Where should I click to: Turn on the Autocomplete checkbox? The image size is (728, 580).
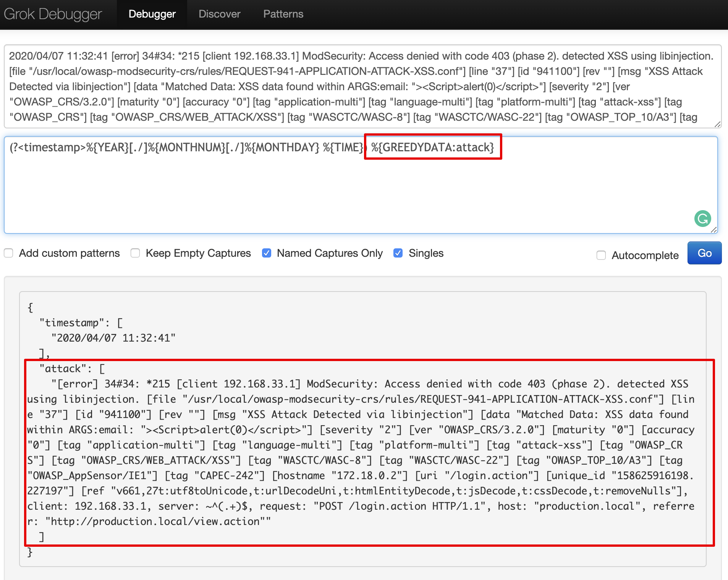tap(601, 255)
